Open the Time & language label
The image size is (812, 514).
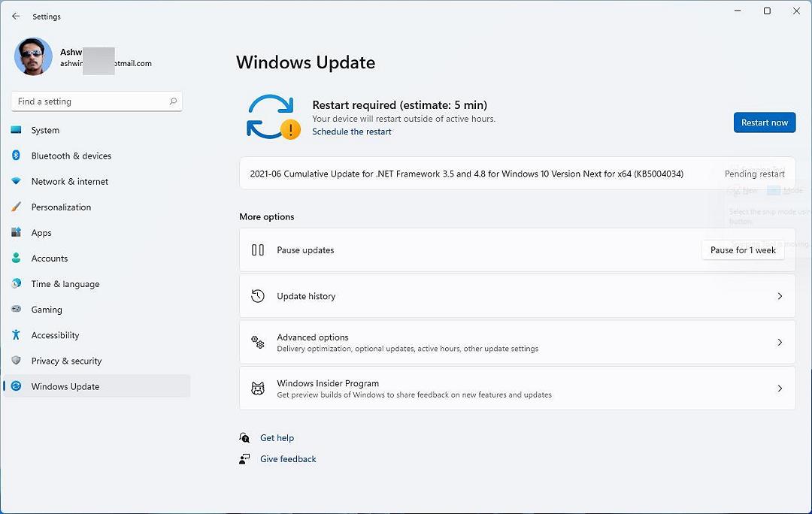(x=65, y=284)
